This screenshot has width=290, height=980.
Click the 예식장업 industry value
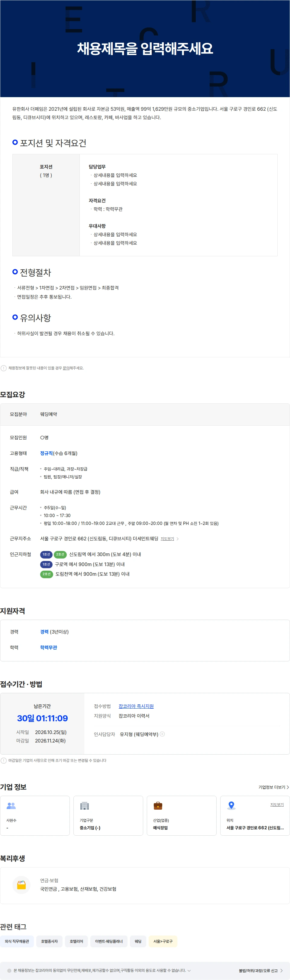160,828
